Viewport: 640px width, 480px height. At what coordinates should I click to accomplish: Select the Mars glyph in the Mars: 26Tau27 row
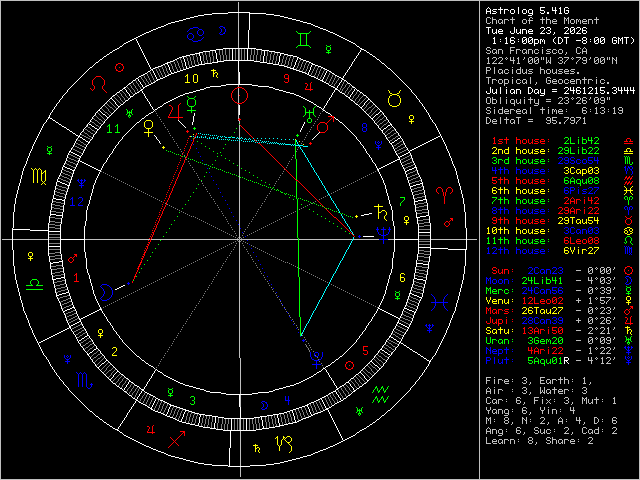pyautogui.click(x=628, y=311)
